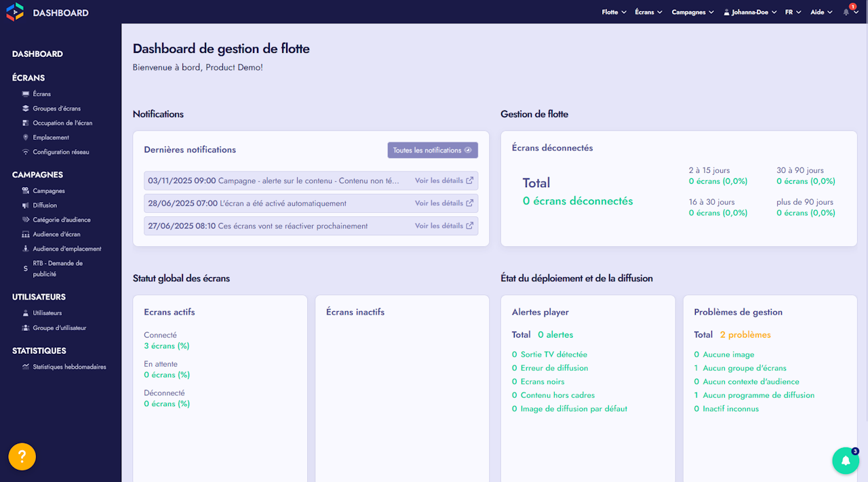Select the ÉCRANS sidebar section heading
This screenshot has height=482, width=868.
(x=28, y=78)
